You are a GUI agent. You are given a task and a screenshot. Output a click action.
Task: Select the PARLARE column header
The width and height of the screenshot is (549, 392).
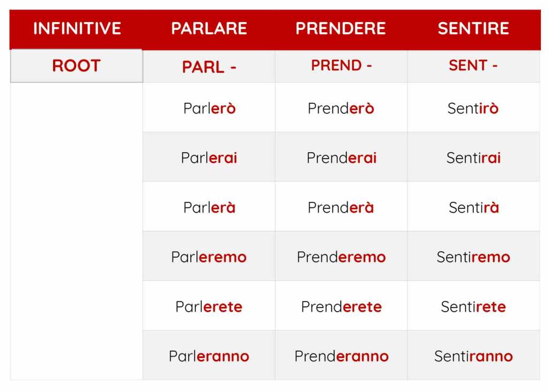[209, 28]
